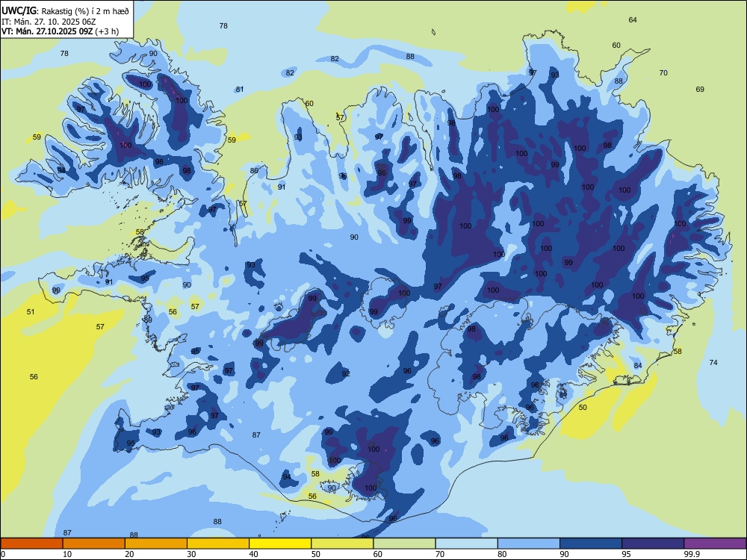Click the '64' value on the map
This screenshot has width=747, height=560.
[633, 19]
